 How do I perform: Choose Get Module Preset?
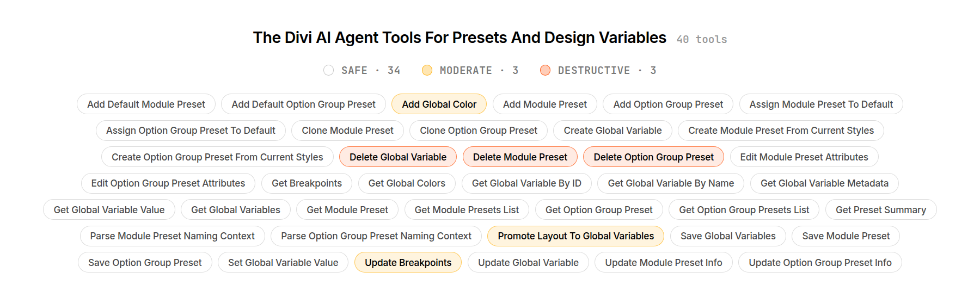347,210
